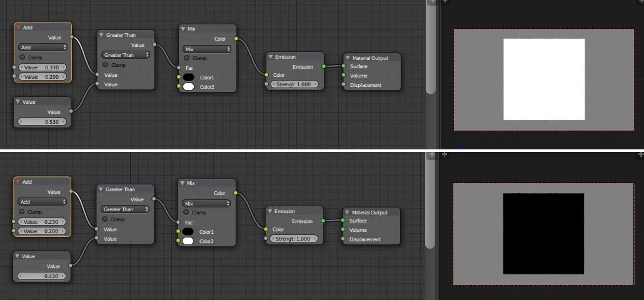Select the lower Emission node header
This screenshot has height=300, width=644.
point(294,211)
